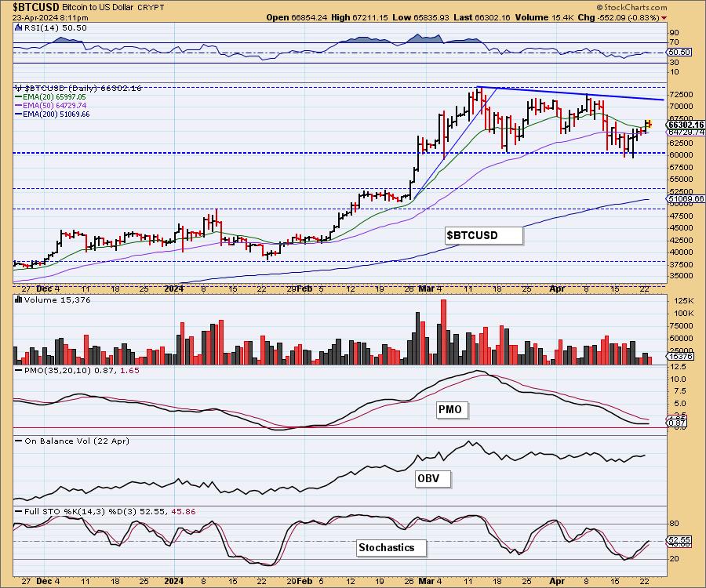Click the OBV annotation label box
This screenshot has height=588, width=706.
pyautogui.click(x=432, y=478)
